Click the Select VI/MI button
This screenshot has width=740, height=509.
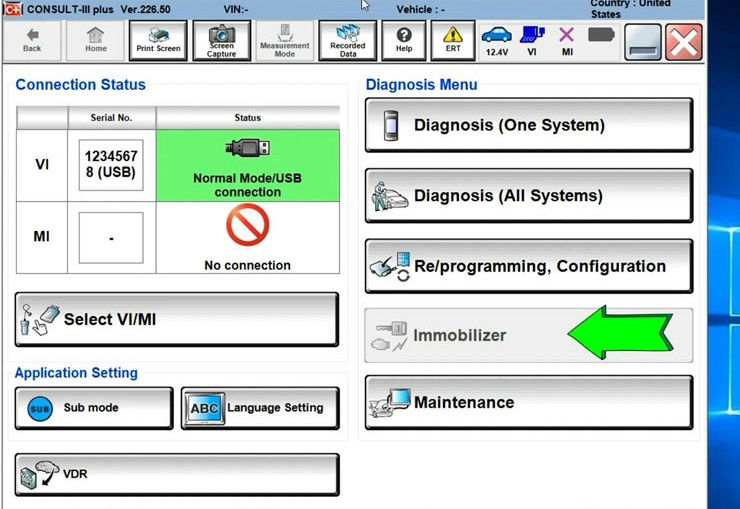click(x=177, y=319)
